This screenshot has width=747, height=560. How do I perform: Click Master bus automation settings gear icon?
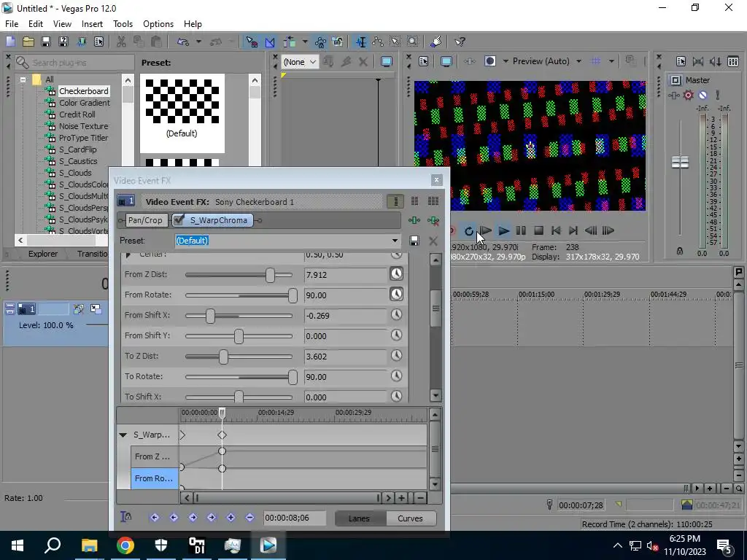[689, 96]
